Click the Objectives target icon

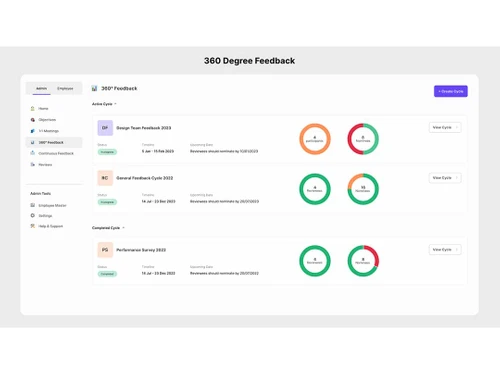click(33, 120)
